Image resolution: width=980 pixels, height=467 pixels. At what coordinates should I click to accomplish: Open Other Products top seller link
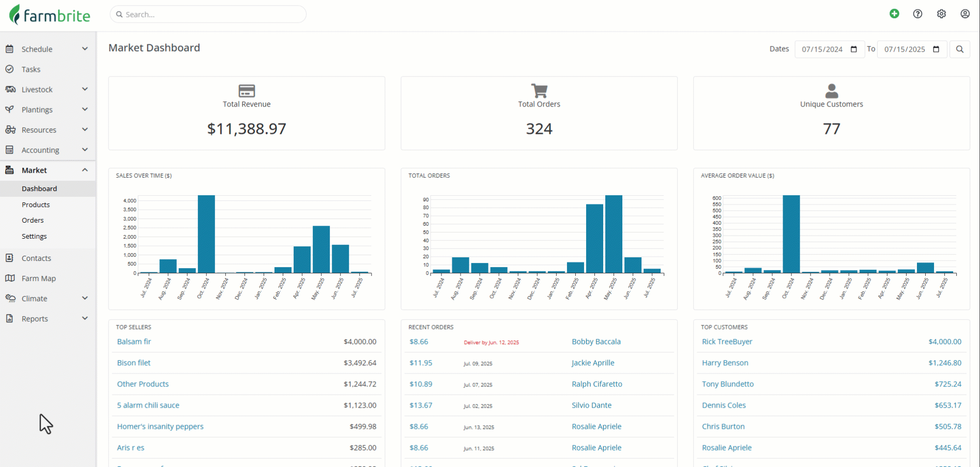[143, 384]
